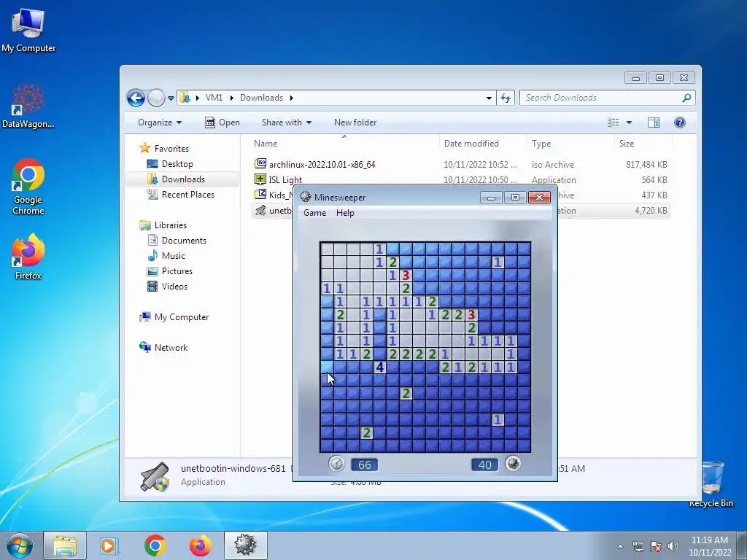Click the Minesweeper title bar icon
Viewport: 747px width, 560px height.
(306, 197)
